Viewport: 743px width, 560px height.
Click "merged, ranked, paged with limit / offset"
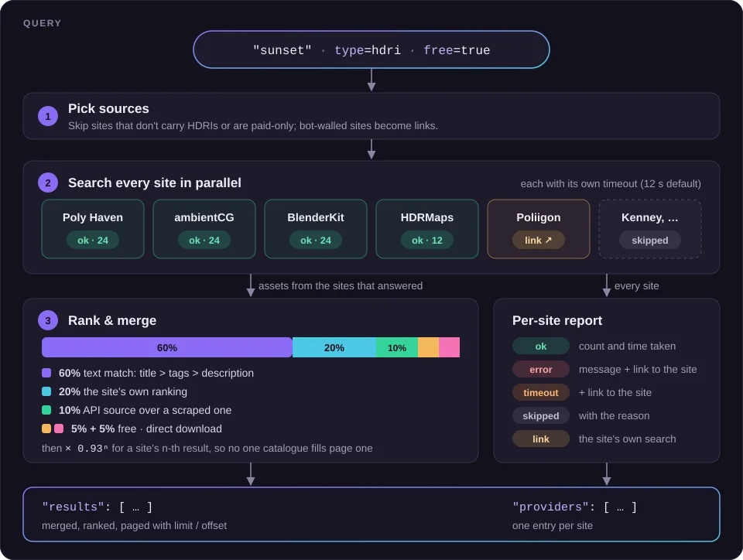(x=134, y=525)
